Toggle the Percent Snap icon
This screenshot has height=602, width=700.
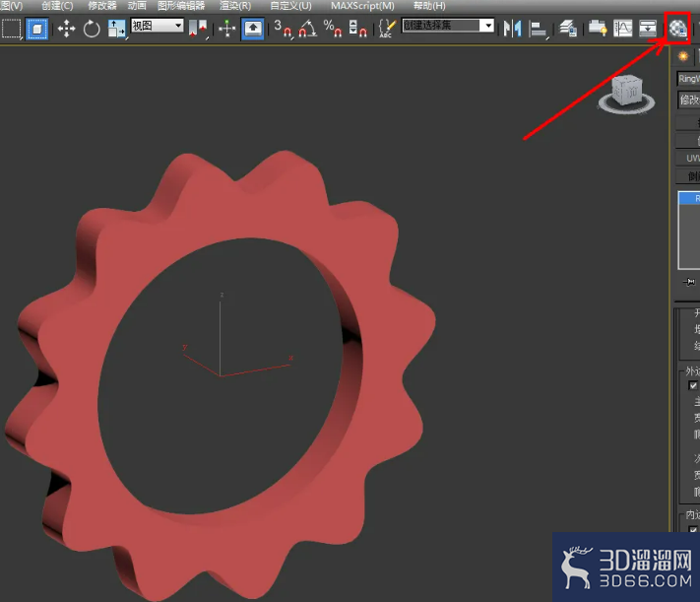click(x=333, y=29)
